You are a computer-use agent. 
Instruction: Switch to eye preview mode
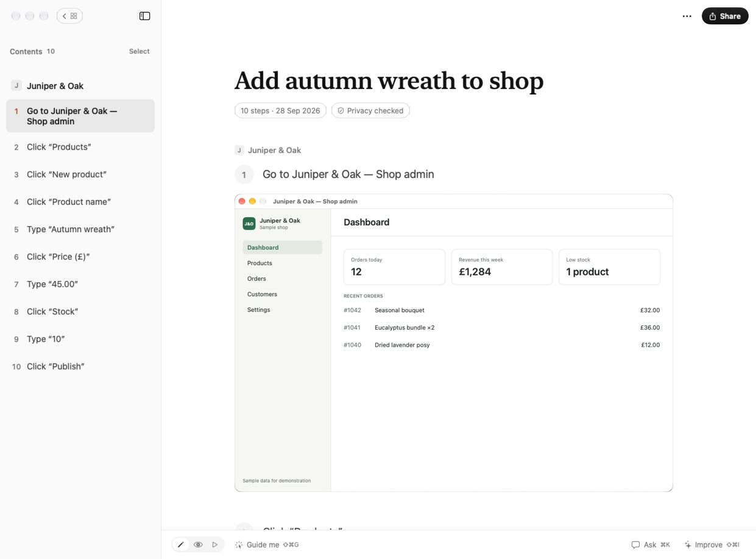(x=198, y=544)
